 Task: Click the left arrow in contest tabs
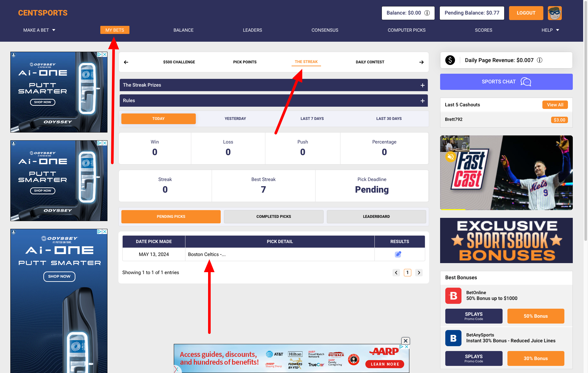pos(126,62)
